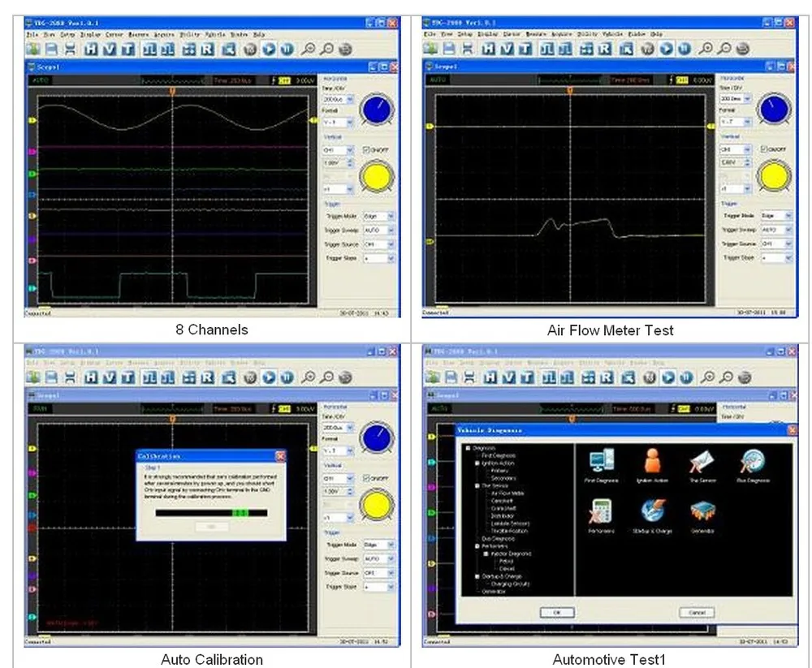This screenshot has height=668, width=812.
Task: Click zoom-in magnifier in 8 Channels window
Action: point(308,50)
